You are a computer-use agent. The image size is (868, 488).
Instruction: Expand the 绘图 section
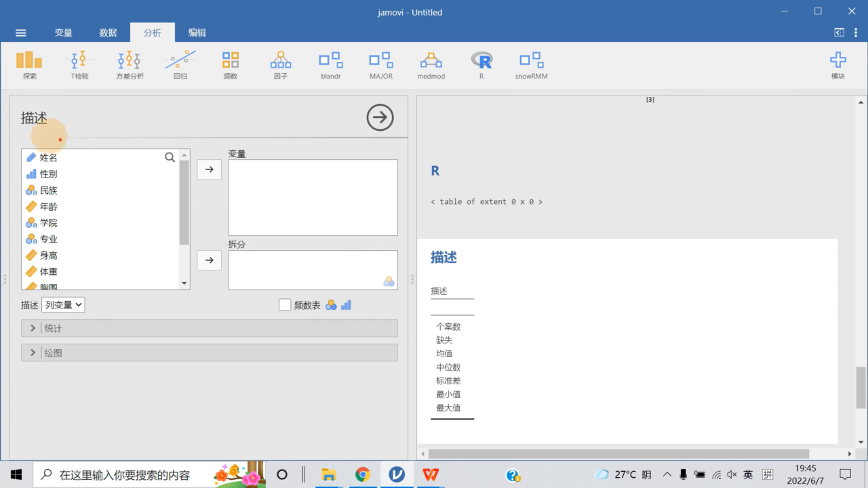click(x=210, y=352)
